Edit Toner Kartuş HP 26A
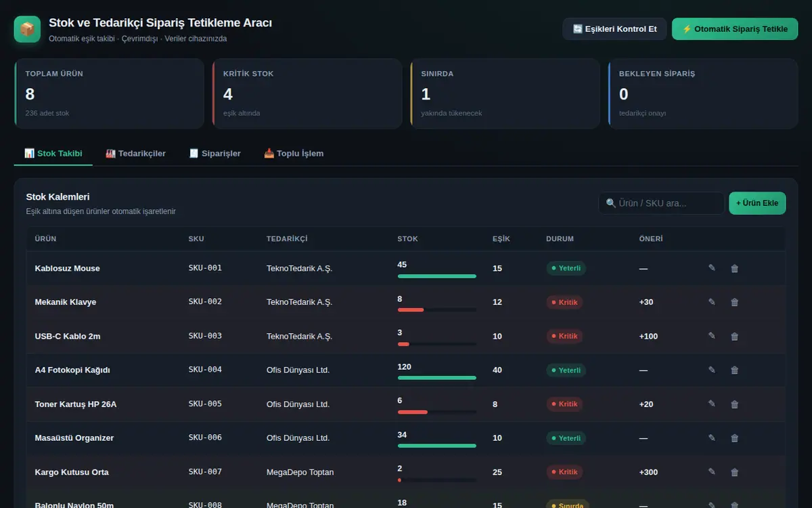Screen dimensions: 812x508 [712, 404]
